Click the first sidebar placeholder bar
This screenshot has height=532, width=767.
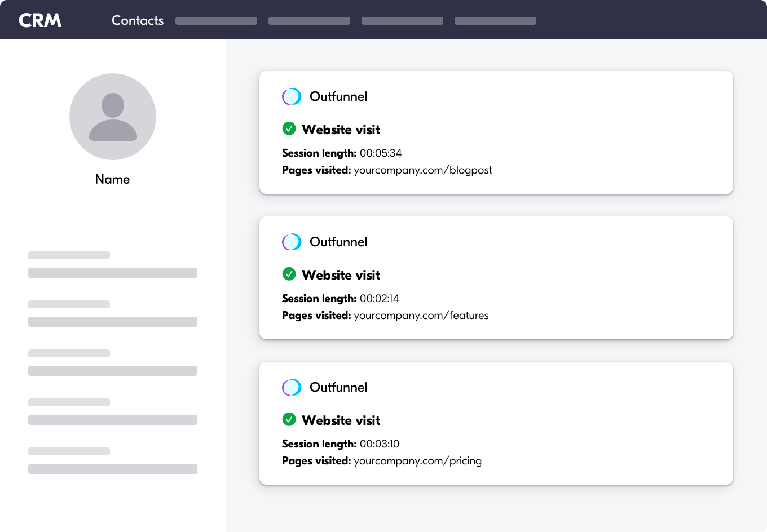(x=69, y=255)
